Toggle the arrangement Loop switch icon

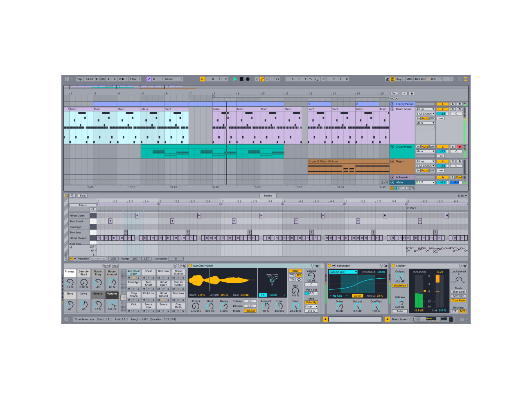click(317, 79)
